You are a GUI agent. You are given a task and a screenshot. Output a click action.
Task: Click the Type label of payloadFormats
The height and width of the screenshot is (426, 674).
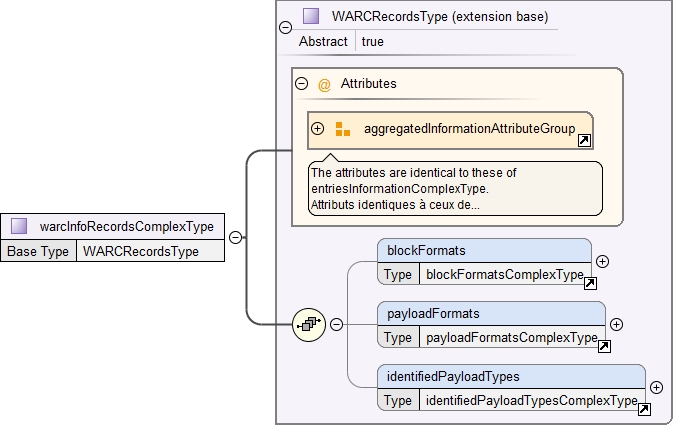398,338
